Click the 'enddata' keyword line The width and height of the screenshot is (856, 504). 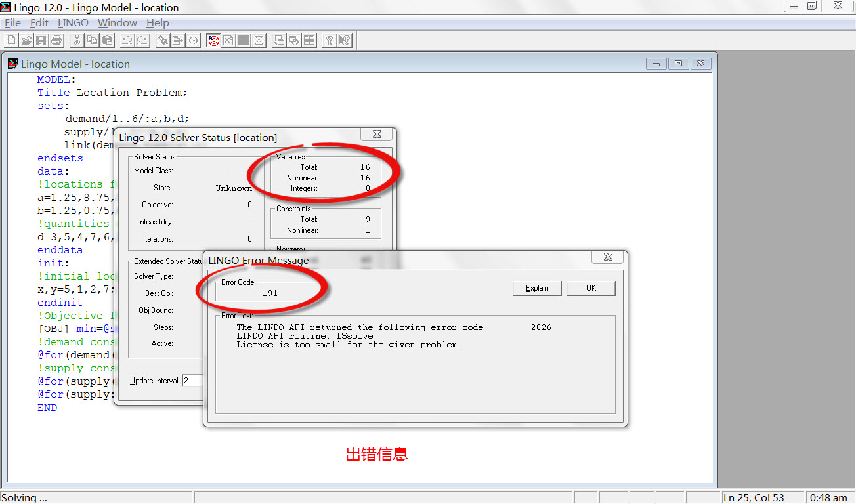tap(60, 250)
